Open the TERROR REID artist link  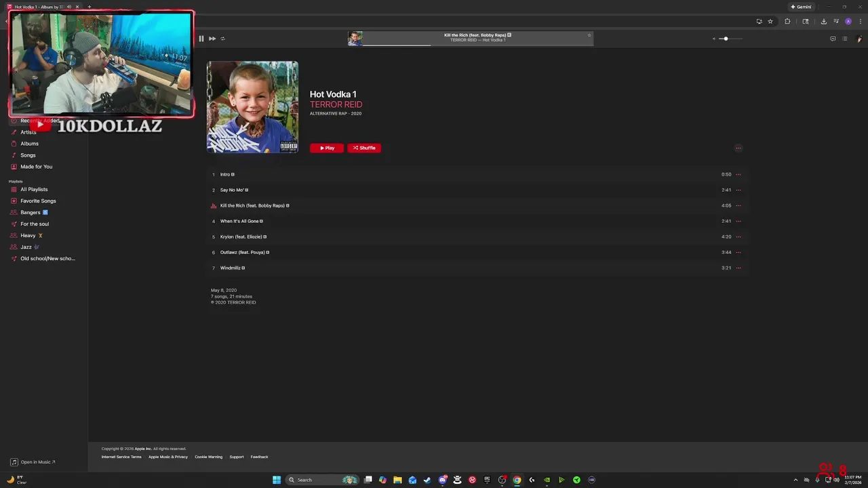point(336,104)
